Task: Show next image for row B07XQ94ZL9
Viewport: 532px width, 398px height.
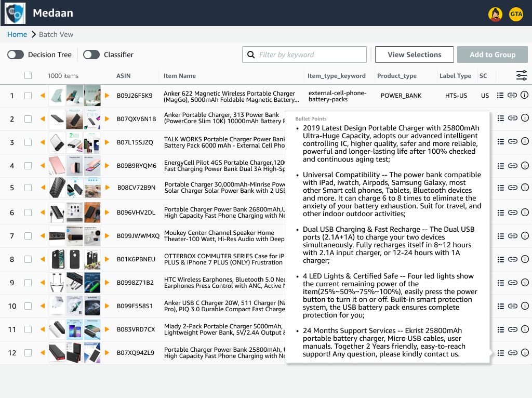Action: pos(107,352)
